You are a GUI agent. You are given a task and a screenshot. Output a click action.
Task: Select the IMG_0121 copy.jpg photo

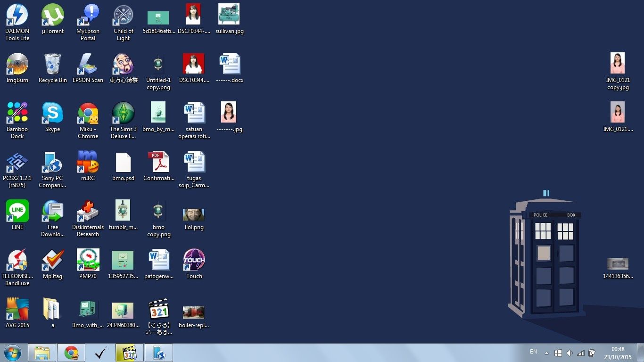pyautogui.click(x=618, y=71)
